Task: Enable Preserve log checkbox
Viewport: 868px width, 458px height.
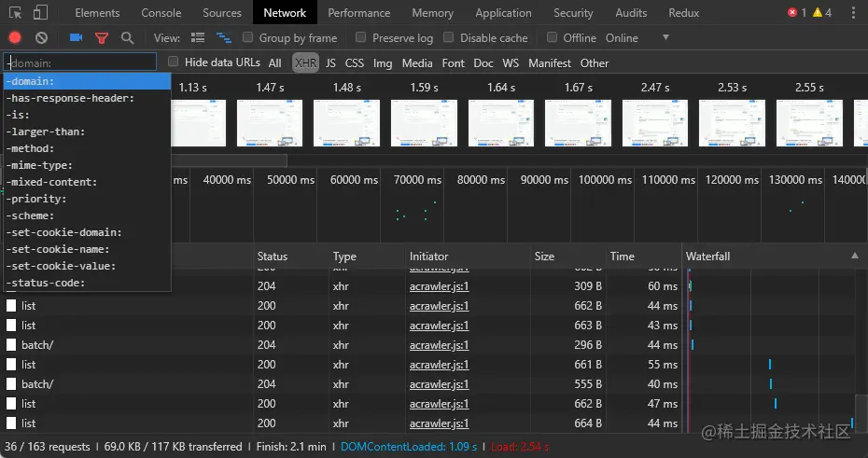Action: coord(360,37)
